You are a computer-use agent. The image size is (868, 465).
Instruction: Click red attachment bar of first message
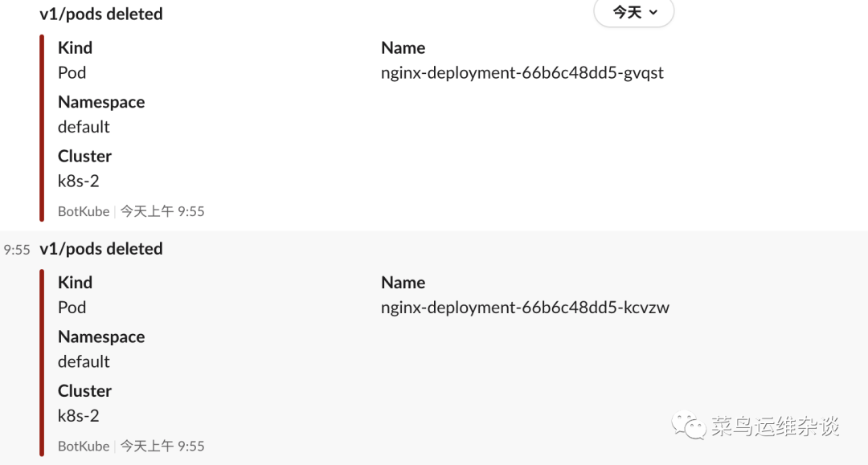coord(42,128)
